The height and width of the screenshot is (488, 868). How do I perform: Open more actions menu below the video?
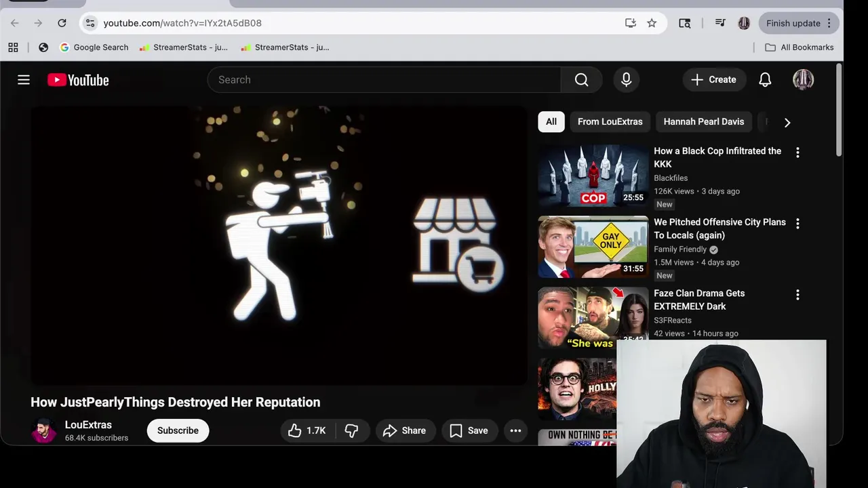(x=515, y=430)
